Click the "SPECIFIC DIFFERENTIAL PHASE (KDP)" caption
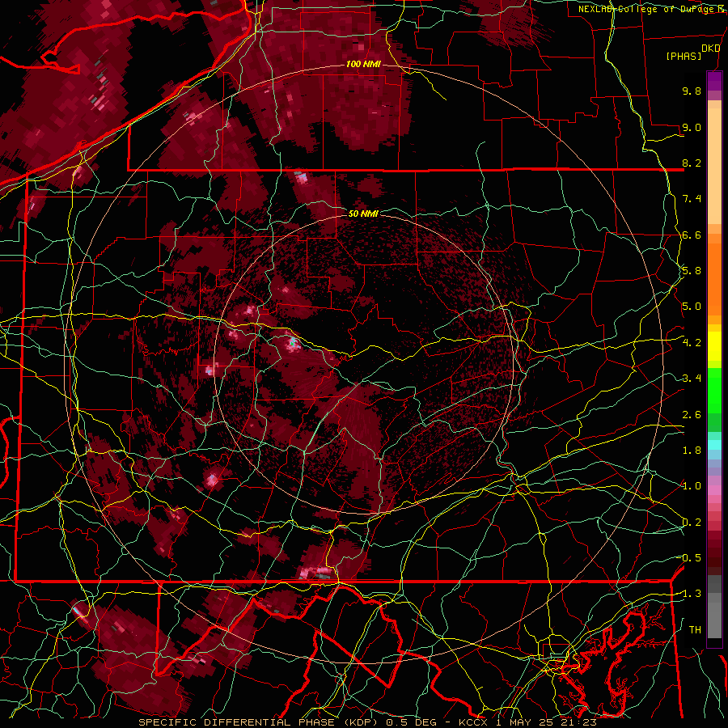Image resolution: width=728 pixels, height=728 pixels. point(256,722)
